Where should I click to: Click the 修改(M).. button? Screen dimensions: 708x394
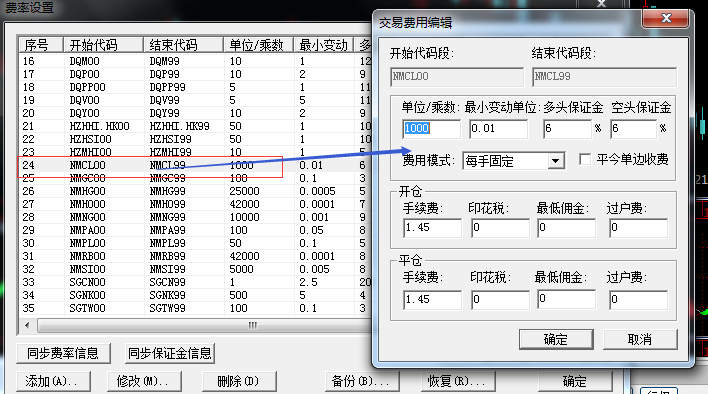[x=144, y=381]
